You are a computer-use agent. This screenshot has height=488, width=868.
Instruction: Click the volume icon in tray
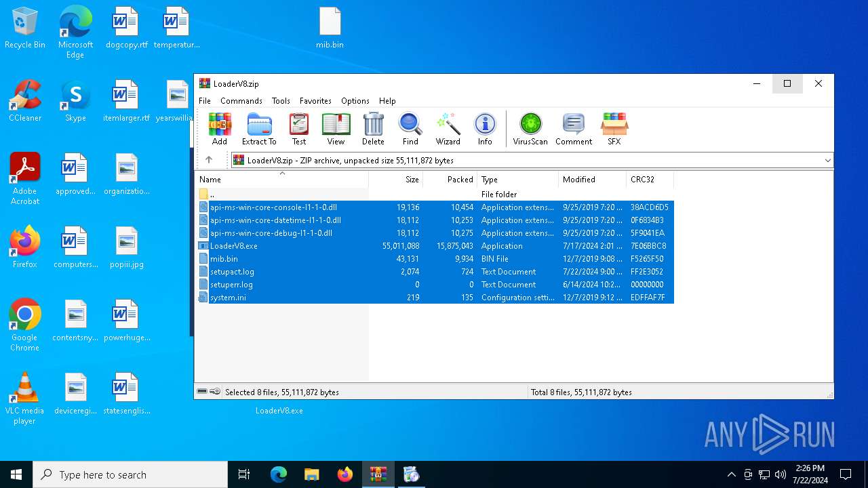(x=781, y=474)
